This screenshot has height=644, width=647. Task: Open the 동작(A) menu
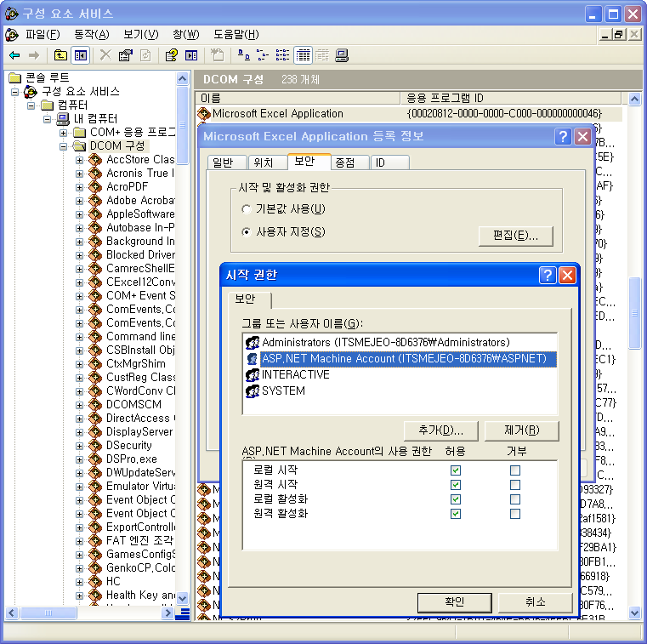[x=91, y=34]
